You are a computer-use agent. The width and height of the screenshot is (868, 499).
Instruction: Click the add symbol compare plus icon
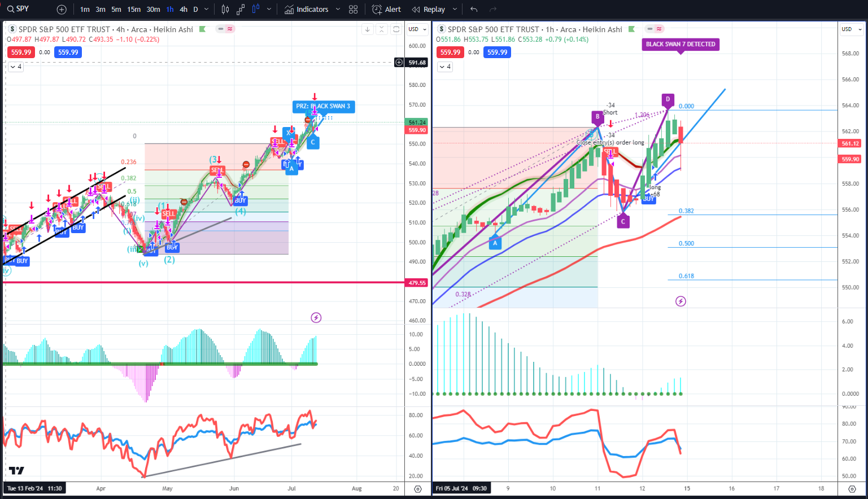point(62,10)
